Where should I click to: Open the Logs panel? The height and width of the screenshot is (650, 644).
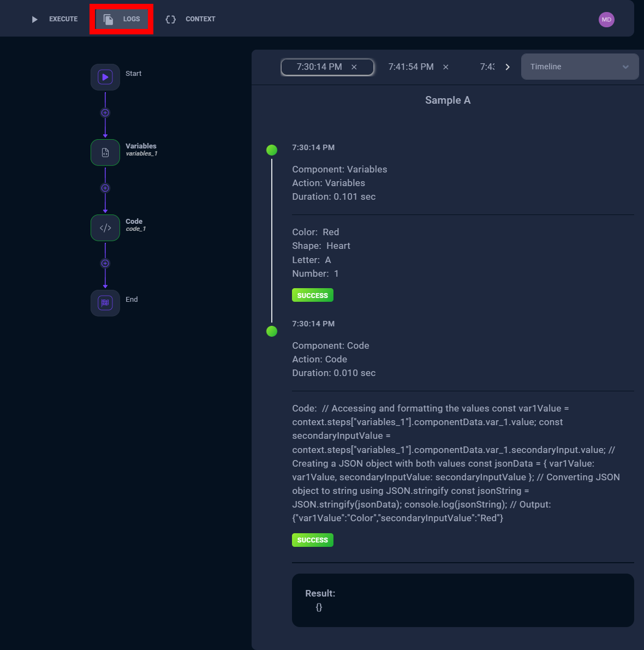tap(122, 19)
